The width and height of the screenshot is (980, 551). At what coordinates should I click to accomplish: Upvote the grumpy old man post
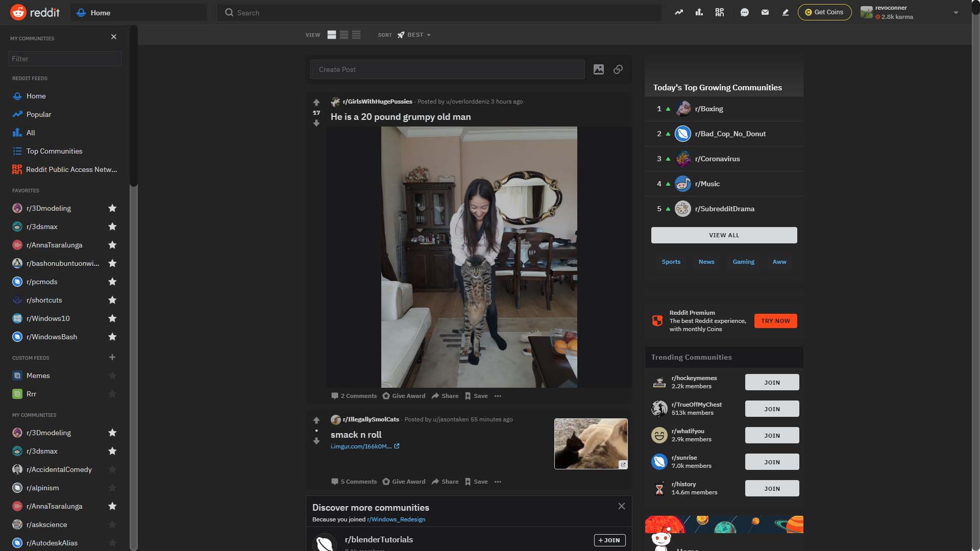(x=316, y=102)
